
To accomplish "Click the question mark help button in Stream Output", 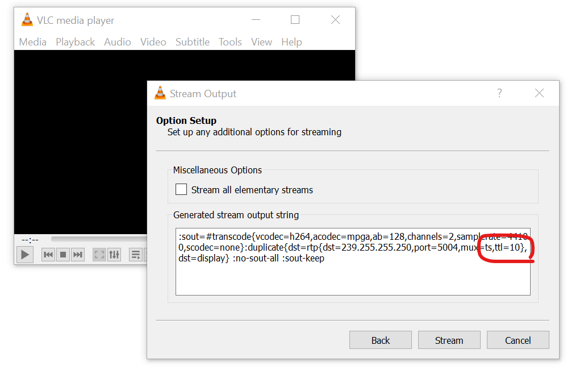I will 499,93.
